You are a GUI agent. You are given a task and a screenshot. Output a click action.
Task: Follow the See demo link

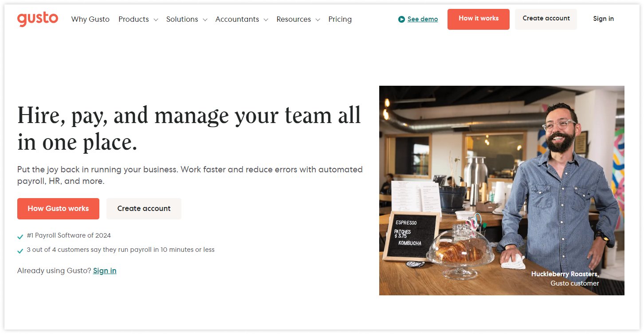(x=423, y=19)
